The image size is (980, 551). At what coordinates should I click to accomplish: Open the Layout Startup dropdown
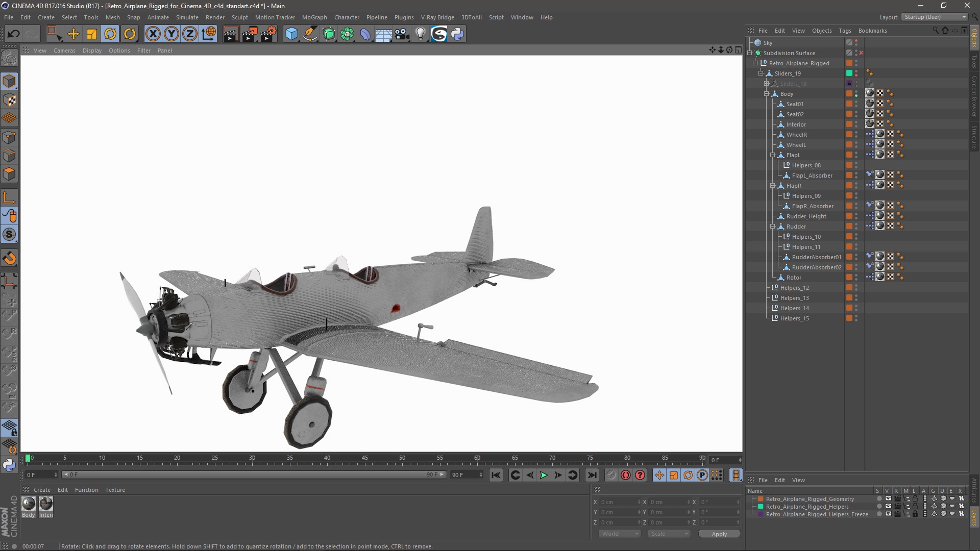click(935, 17)
